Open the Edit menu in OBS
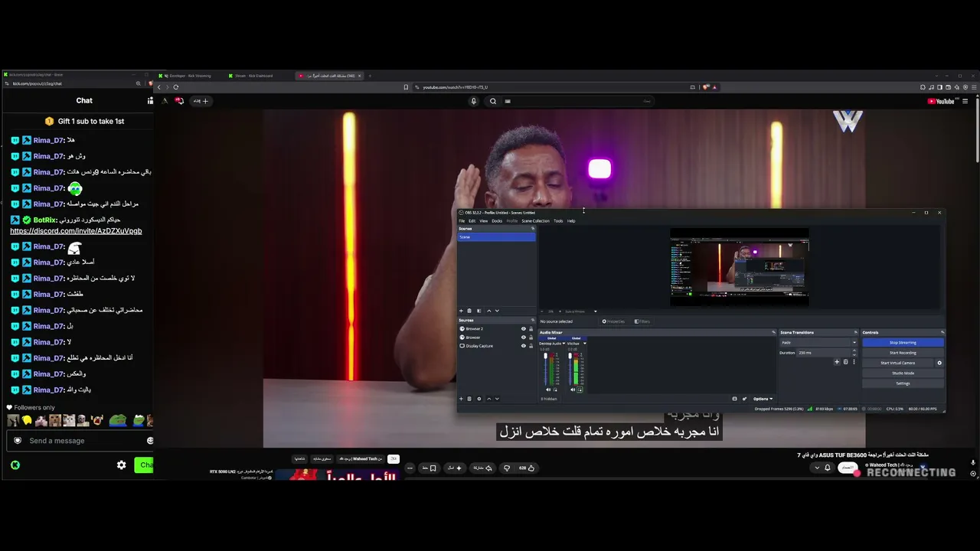980x551 pixels. point(472,221)
